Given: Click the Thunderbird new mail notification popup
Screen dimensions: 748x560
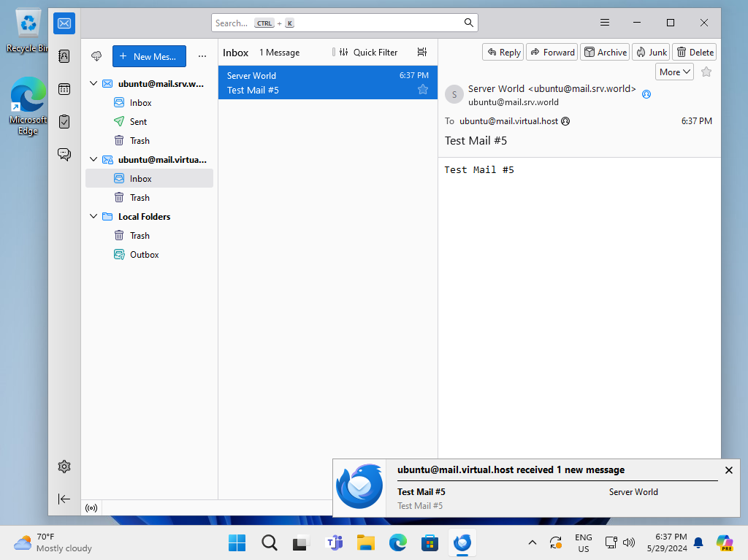Looking at the screenshot, I should pos(536,488).
